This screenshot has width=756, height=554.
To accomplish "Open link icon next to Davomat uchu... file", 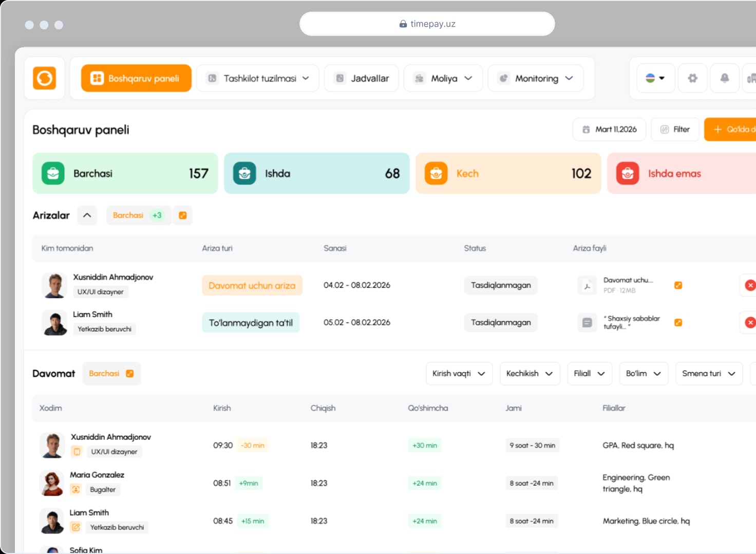I will point(678,285).
